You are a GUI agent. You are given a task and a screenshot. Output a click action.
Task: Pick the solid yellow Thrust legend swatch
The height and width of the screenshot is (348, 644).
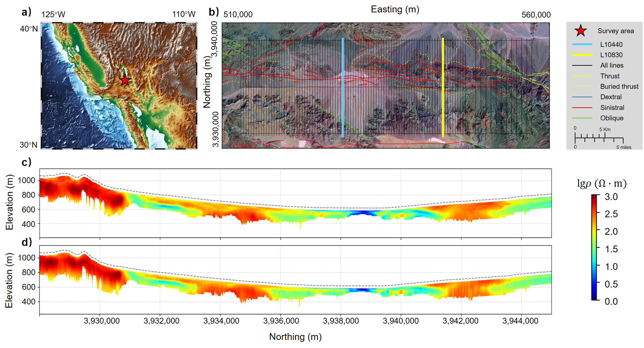tap(582, 76)
